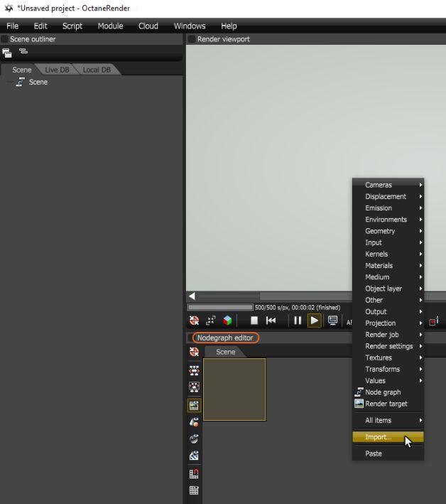446x504 pixels.
Task: Open the Script menu
Action: pos(72,26)
